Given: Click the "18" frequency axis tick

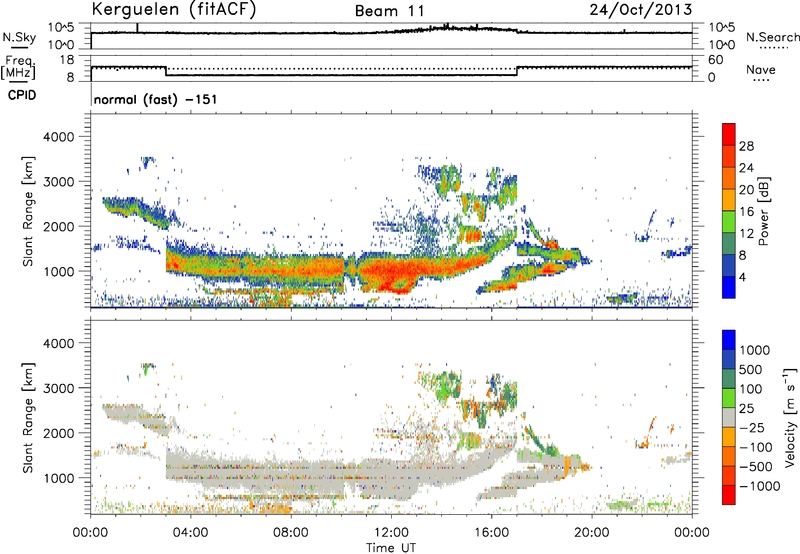Looking at the screenshot, I should (67, 60).
